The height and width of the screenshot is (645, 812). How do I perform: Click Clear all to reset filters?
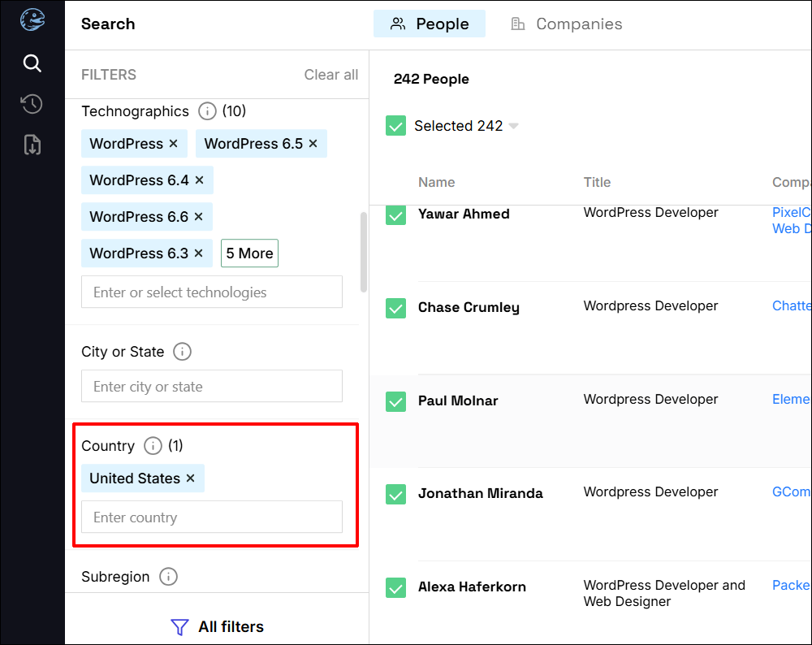(x=330, y=74)
